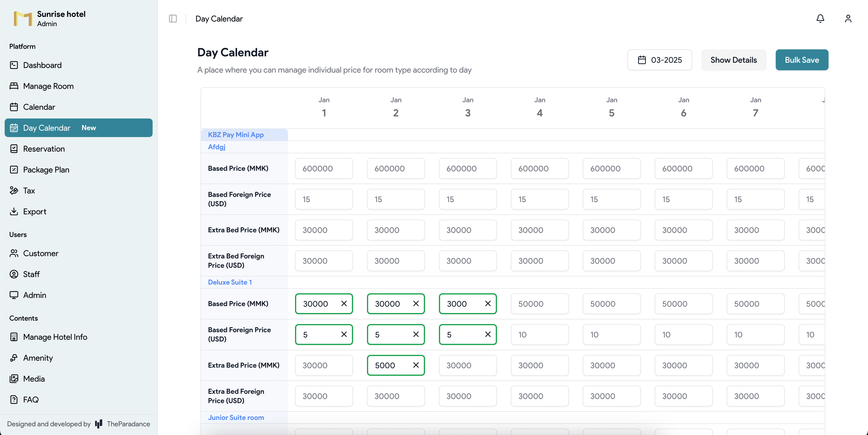Clear Jan 3 Deluxe Suite based price 3000
Image resolution: width=868 pixels, height=435 pixels.
point(488,303)
